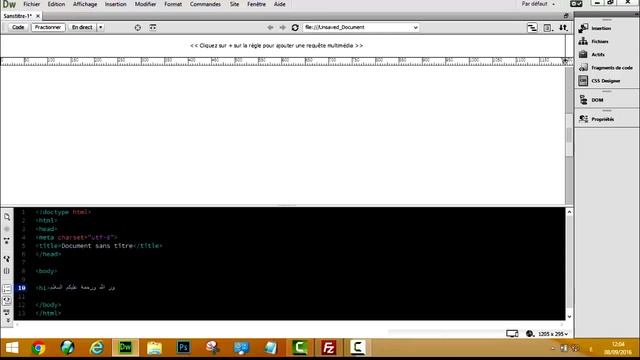Switch to Code view

pos(18,27)
